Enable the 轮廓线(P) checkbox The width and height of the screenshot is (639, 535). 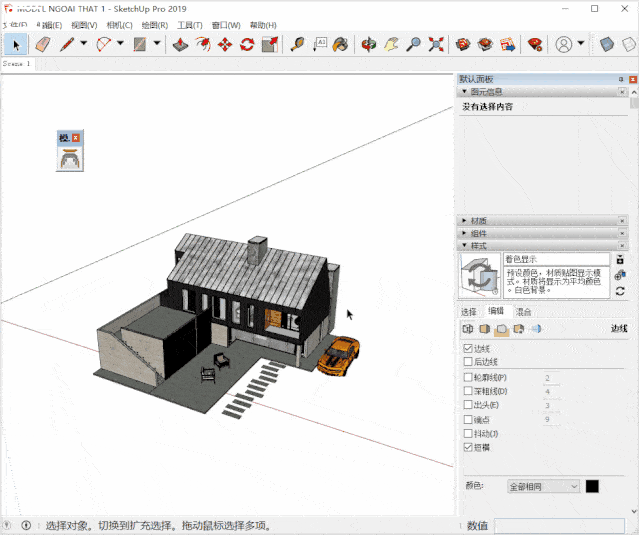tap(468, 377)
